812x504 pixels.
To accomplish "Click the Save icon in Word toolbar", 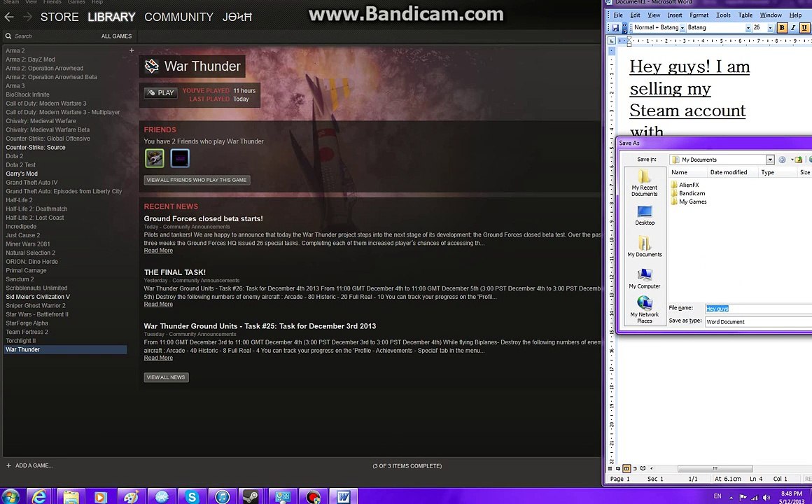I will coord(615,27).
